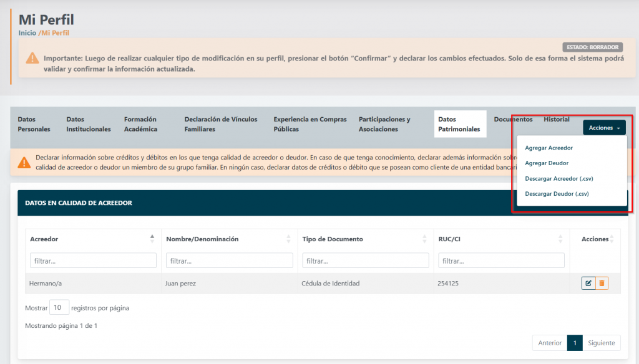The width and height of the screenshot is (639, 364).
Task: Focus the Nombre/Denominación filter field
Action: (230, 261)
